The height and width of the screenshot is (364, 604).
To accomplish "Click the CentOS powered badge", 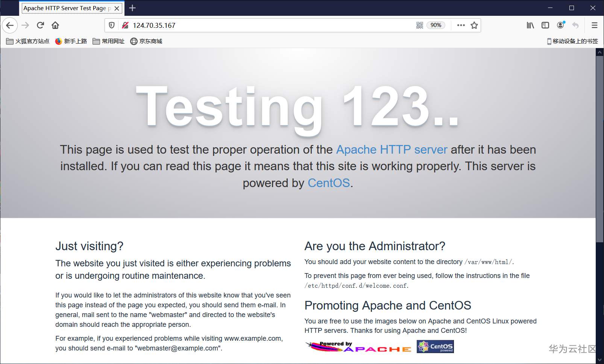I will [435, 346].
